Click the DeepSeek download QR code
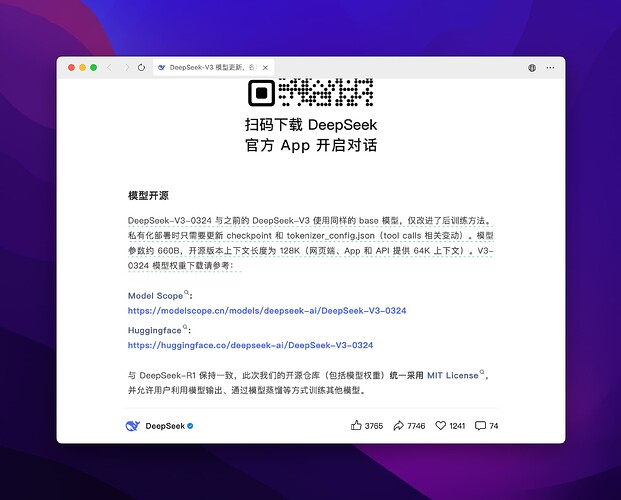This screenshot has width=621, height=500. [311, 92]
